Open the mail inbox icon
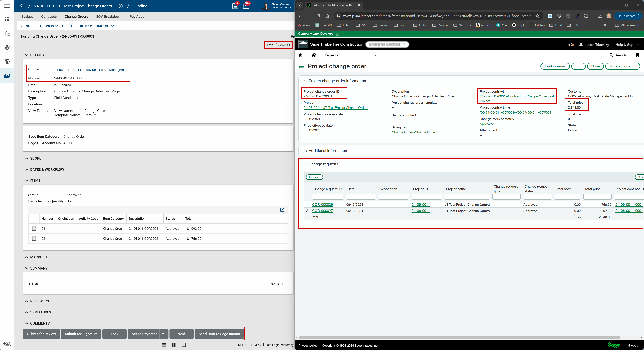 point(246,6)
